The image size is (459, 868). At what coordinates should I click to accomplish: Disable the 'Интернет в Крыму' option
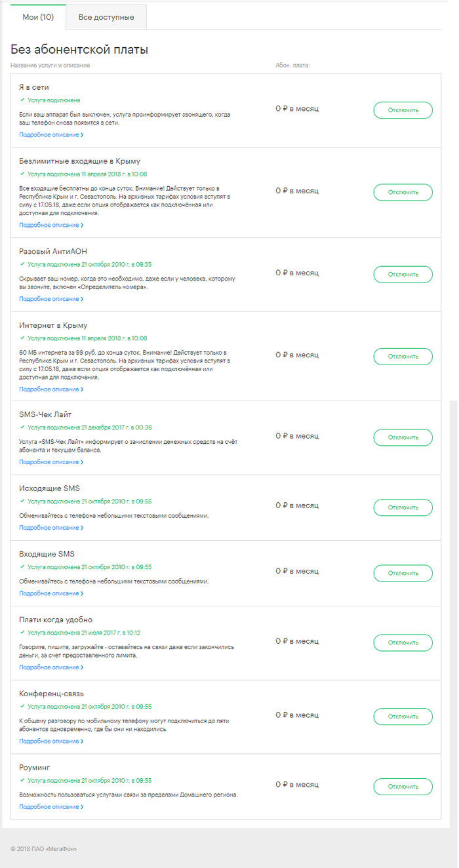point(403,356)
